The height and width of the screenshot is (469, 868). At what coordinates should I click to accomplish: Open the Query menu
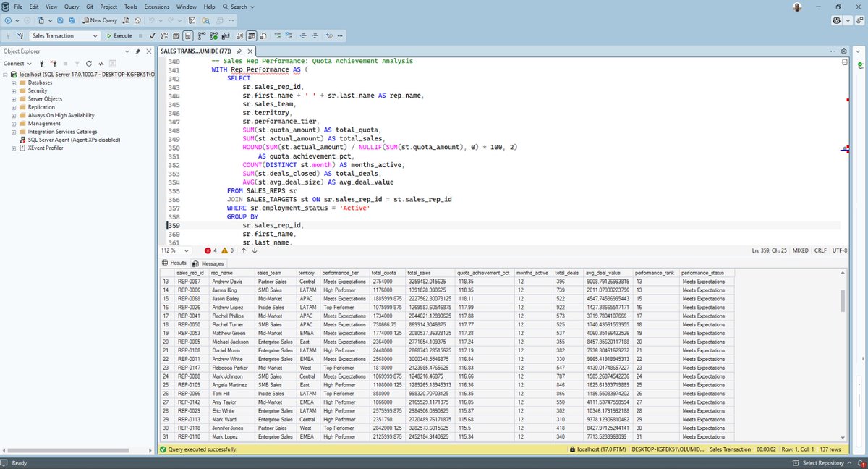71,7
